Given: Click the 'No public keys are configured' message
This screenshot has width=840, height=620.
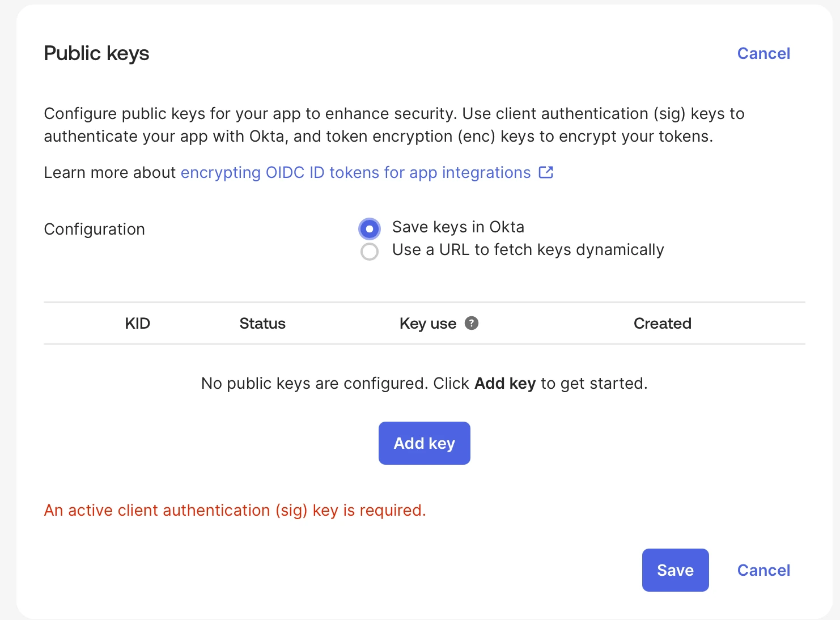Looking at the screenshot, I should click(x=424, y=384).
